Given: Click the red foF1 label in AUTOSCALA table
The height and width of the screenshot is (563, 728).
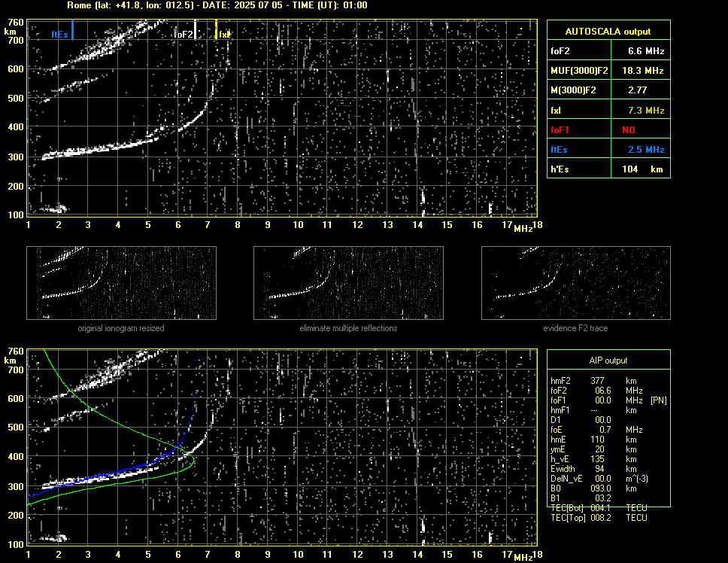Looking at the screenshot, I should (559, 130).
